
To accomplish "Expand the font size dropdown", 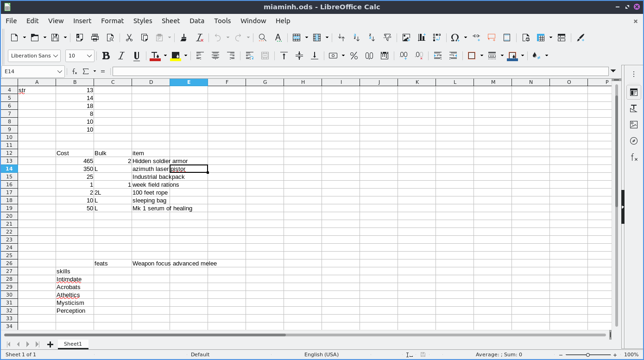I will pos(90,56).
